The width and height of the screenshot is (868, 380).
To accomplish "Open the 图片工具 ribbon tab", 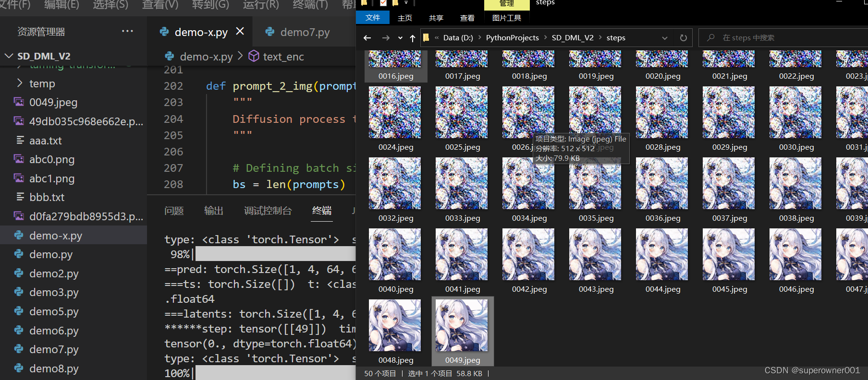I will pos(507,18).
